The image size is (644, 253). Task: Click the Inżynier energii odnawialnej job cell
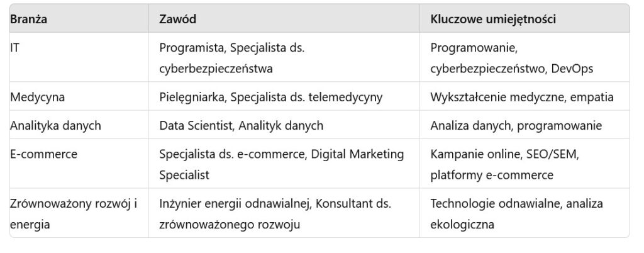click(275, 213)
